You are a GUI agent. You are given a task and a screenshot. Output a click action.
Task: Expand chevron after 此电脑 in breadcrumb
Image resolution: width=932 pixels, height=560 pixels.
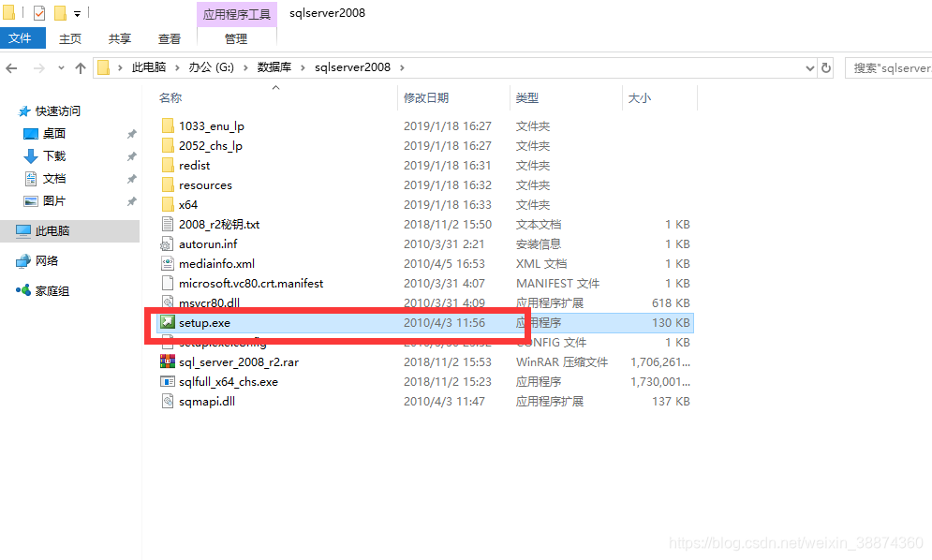point(177,67)
